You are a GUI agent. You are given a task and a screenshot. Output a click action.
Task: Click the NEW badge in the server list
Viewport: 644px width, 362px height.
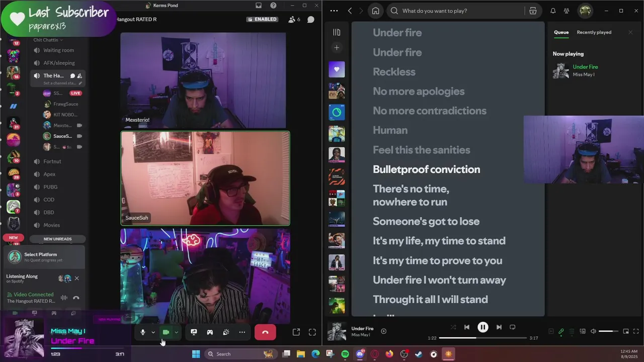14,238
